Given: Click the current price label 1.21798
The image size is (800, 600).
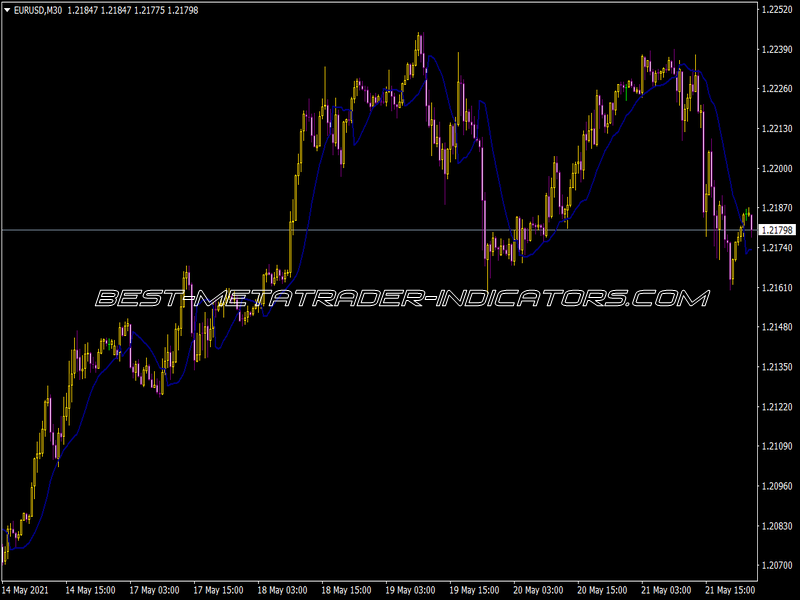Looking at the screenshot, I should (x=777, y=230).
